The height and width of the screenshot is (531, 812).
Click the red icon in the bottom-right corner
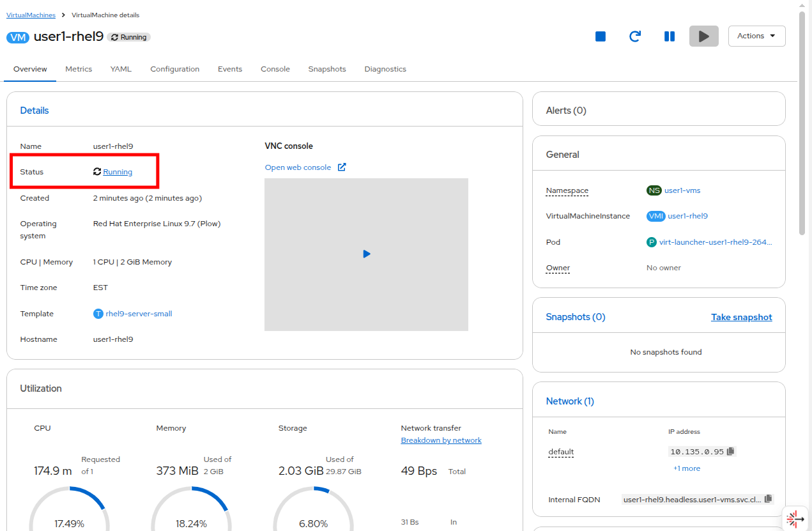coord(795,518)
